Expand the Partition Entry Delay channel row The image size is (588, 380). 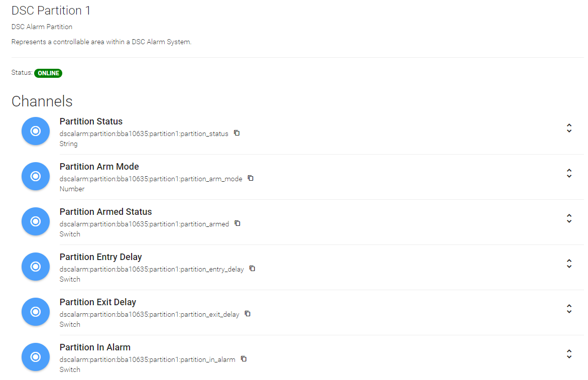tap(569, 264)
